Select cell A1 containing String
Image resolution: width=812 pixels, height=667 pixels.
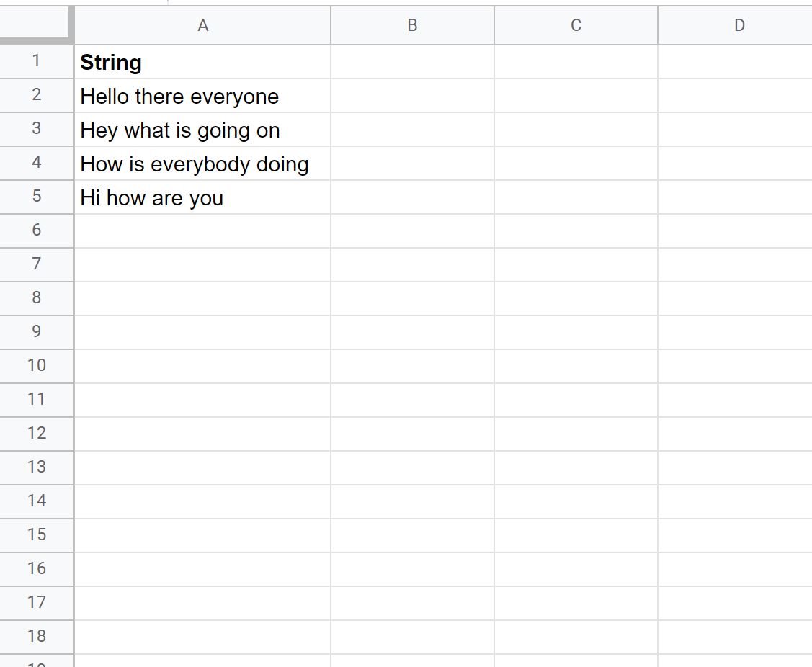pos(202,62)
